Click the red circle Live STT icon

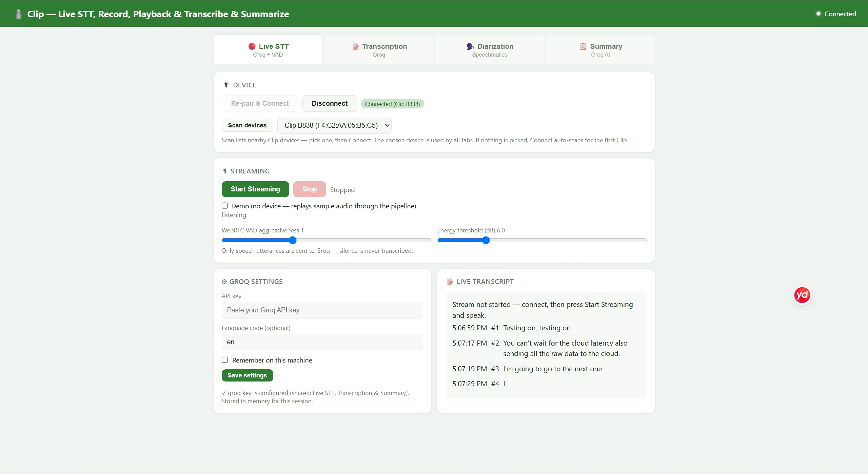tap(252, 46)
